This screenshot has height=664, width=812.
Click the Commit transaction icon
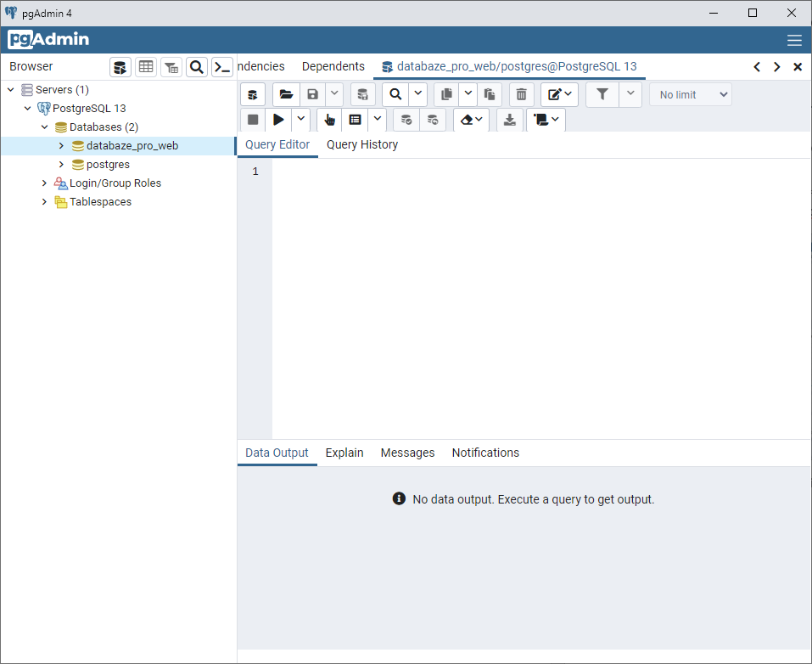(406, 120)
